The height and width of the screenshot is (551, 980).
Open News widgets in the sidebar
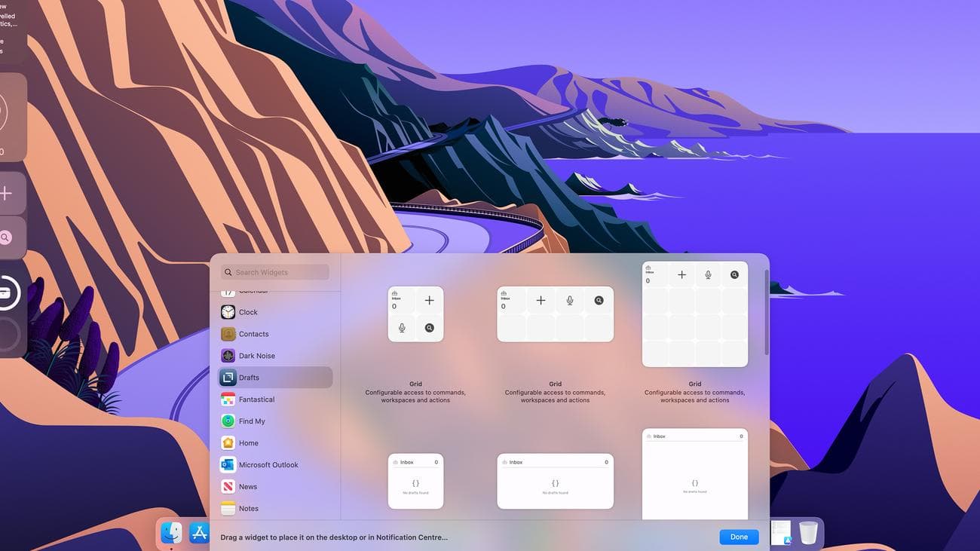tap(247, 486)
